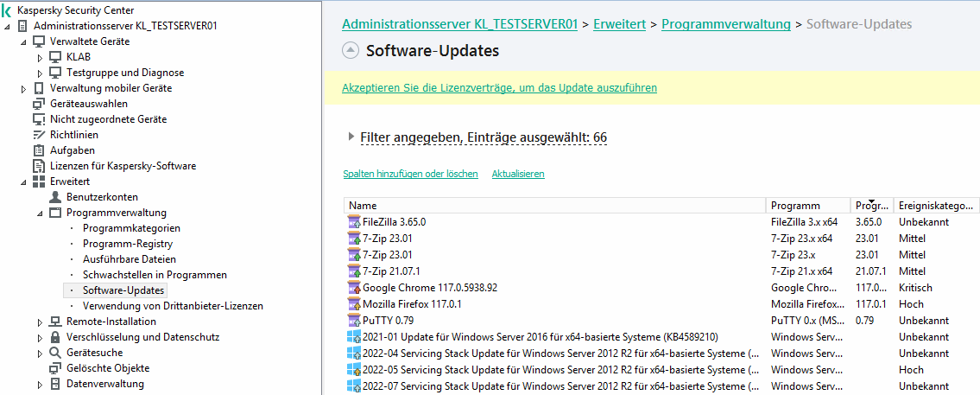This screenshot has width=980, height=395.
Task: Click the Gerätesuche magnifier icon
Action: (x=55, y=353)
